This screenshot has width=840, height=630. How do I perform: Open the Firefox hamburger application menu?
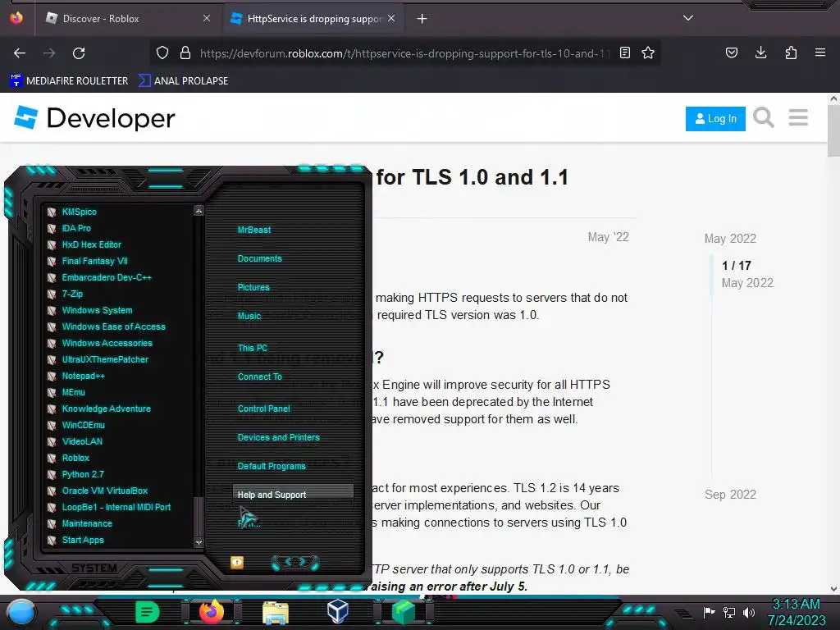tap(819, 52)
